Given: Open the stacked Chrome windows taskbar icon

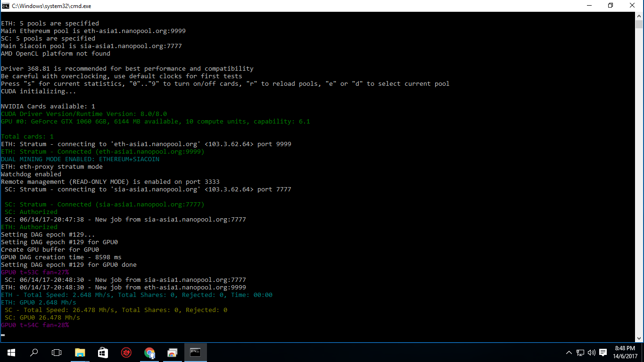Looking at the screenshot, I should [x=172, y=353].
